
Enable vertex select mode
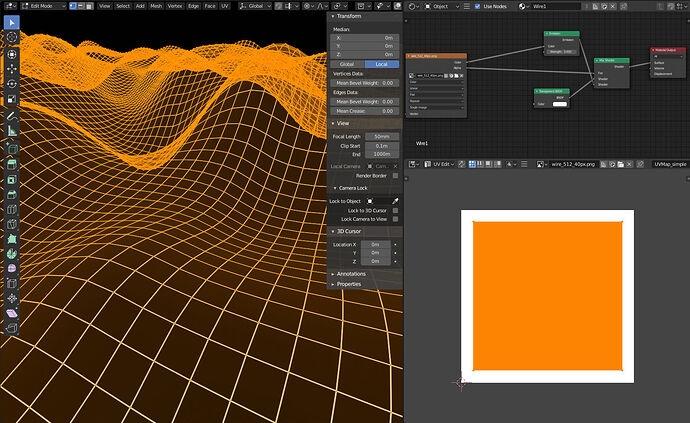click(x=73, y=6)
